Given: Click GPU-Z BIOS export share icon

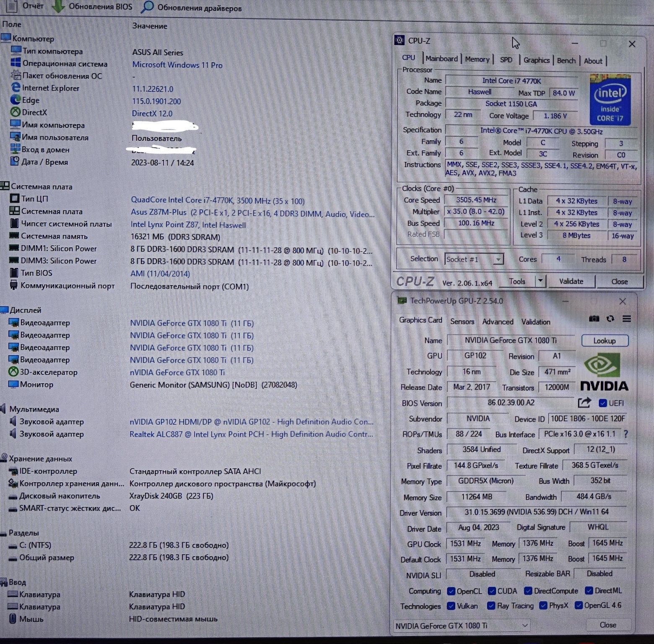Looking at the screenshot, I should point(584,402).
